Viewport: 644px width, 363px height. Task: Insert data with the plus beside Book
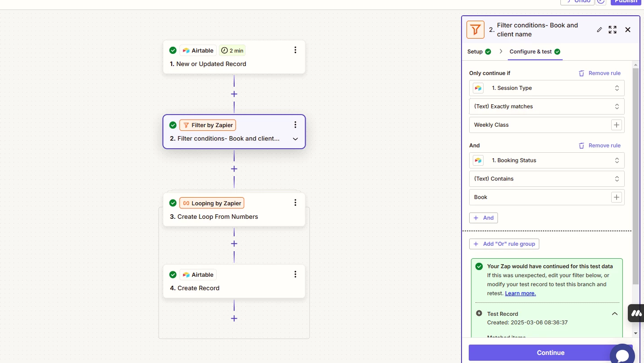[x=617, y=197]
